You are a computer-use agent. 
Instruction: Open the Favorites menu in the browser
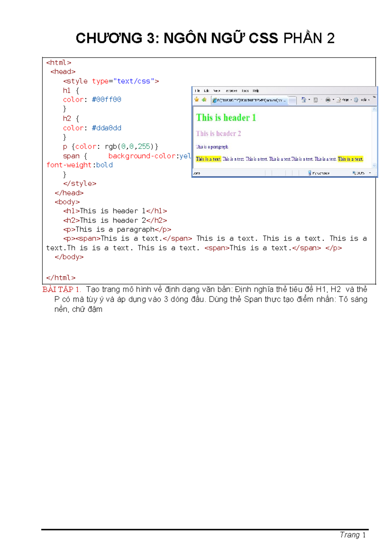pyautogui.click(x=231, y=91)
